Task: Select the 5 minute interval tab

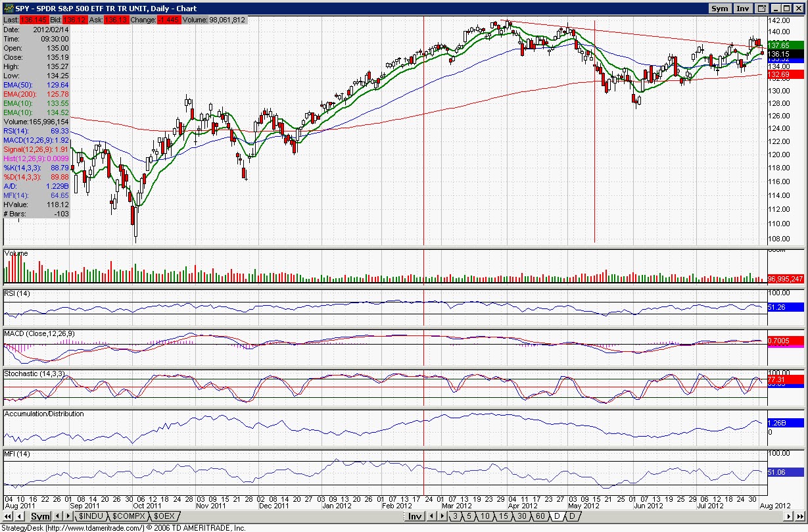Action: 469,516
